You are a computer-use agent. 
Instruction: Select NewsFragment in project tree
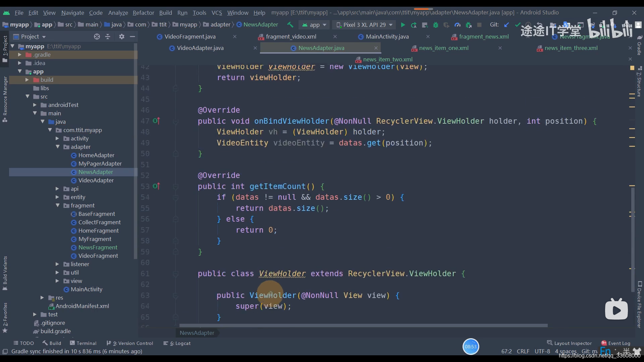pyautogui.click(x=98, y=247)
